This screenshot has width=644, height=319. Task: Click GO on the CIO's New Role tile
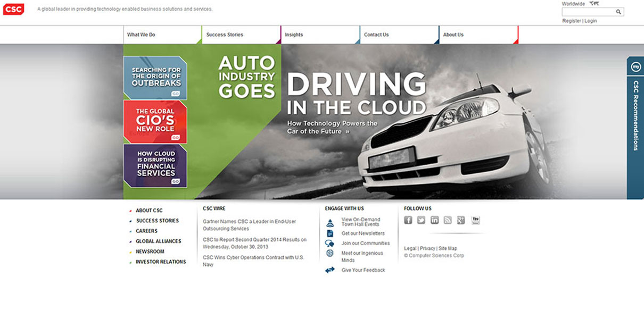click(176, 137)
